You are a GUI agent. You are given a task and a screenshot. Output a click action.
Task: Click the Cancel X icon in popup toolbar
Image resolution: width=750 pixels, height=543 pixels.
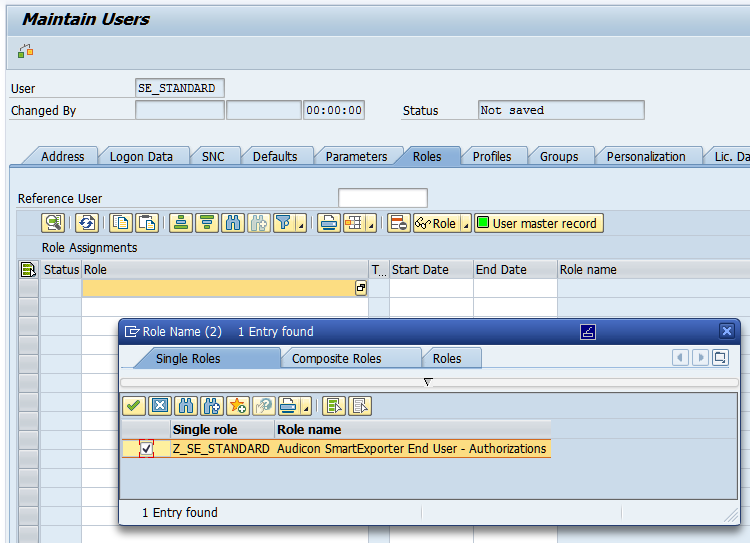159,405
